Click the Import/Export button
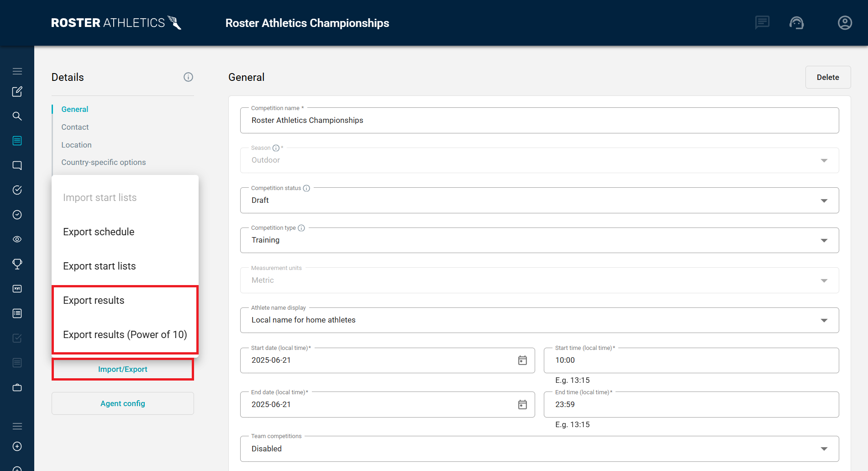Screen dimensions: 868x471 click(123, 369)
